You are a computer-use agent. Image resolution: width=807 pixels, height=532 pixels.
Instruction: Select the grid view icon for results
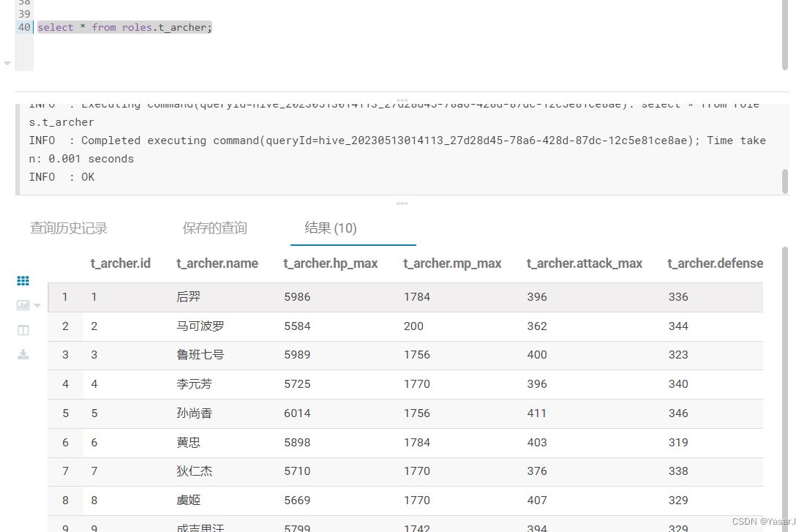(x=23, y=280)
